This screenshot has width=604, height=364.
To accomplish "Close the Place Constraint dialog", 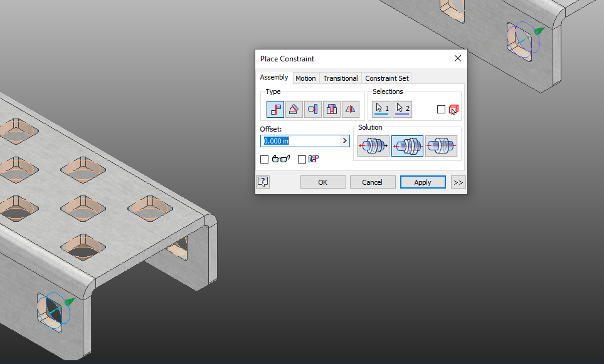I will point(458,58).
